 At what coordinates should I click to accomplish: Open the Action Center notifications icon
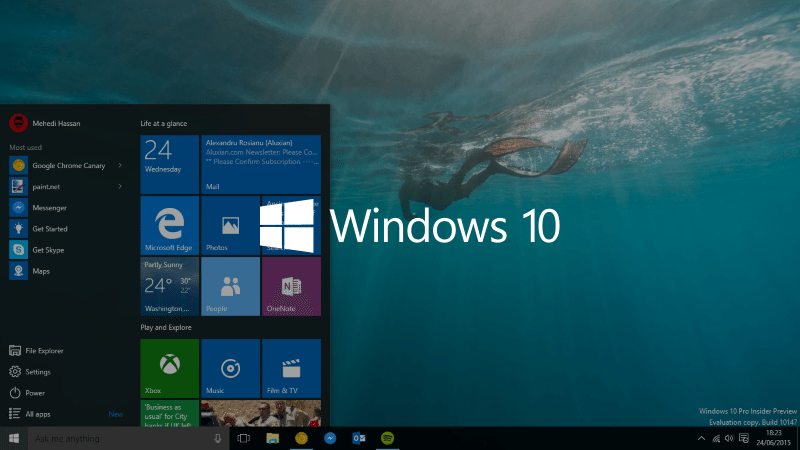coord(744,438)
